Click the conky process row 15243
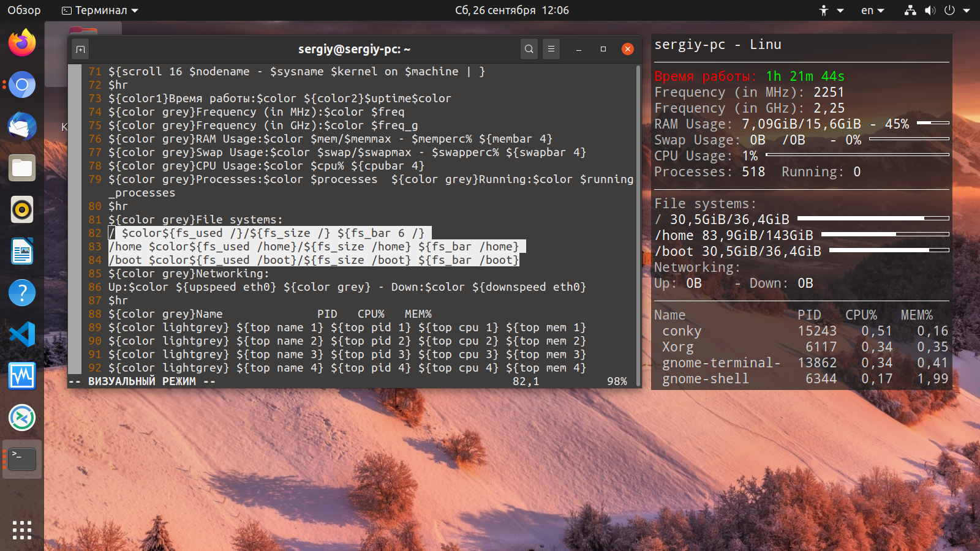Image resolution: width=980 pixels, height=551 pixels. coord(805,331)
